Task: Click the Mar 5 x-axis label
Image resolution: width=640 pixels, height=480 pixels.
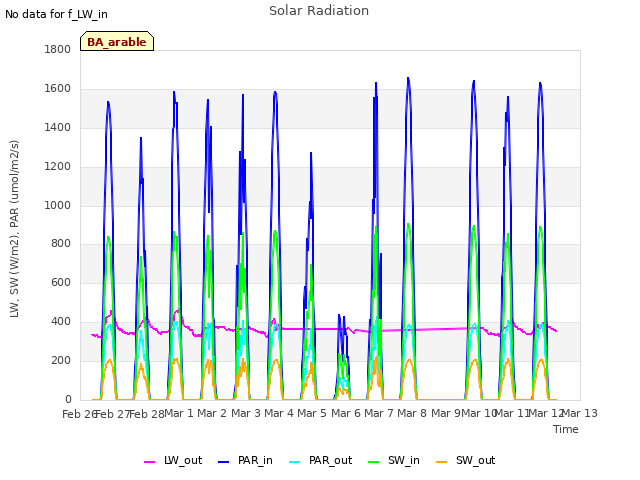Action: (312, 413)
